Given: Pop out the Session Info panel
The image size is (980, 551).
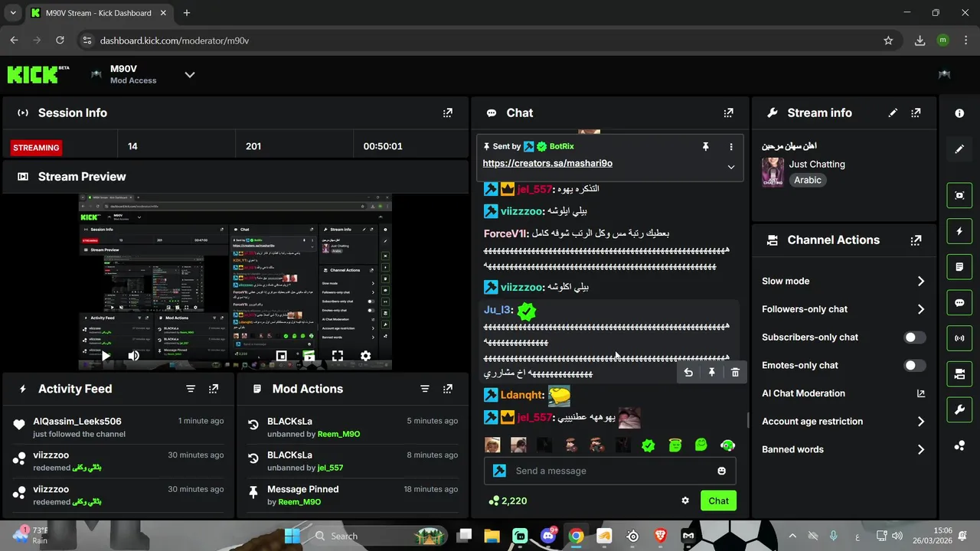Looking at the screenshot, I should pos(448,112).
